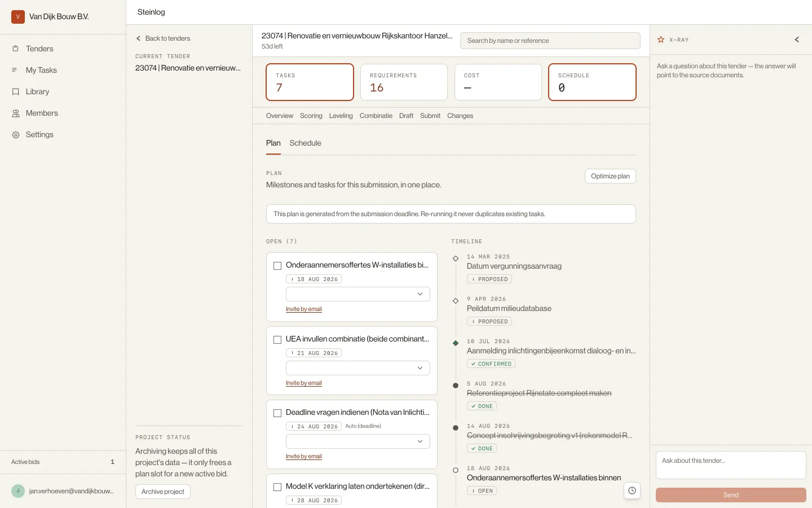Open Tenders in the sidebar
The height and width of the screenshot is (508, 812).
39,49
